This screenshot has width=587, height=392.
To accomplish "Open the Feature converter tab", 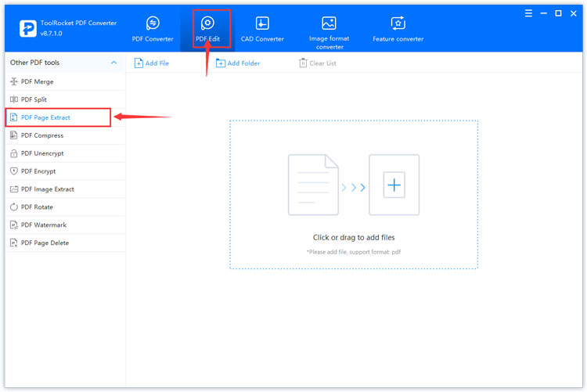I will point(398,28).
